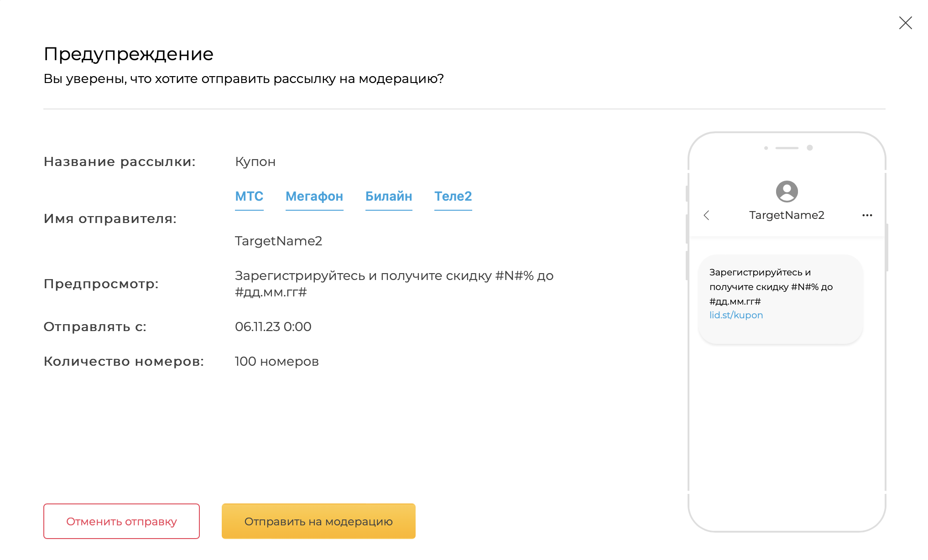Select the TargetName2 contact header

pyautogui.click(x=786, y=215)
